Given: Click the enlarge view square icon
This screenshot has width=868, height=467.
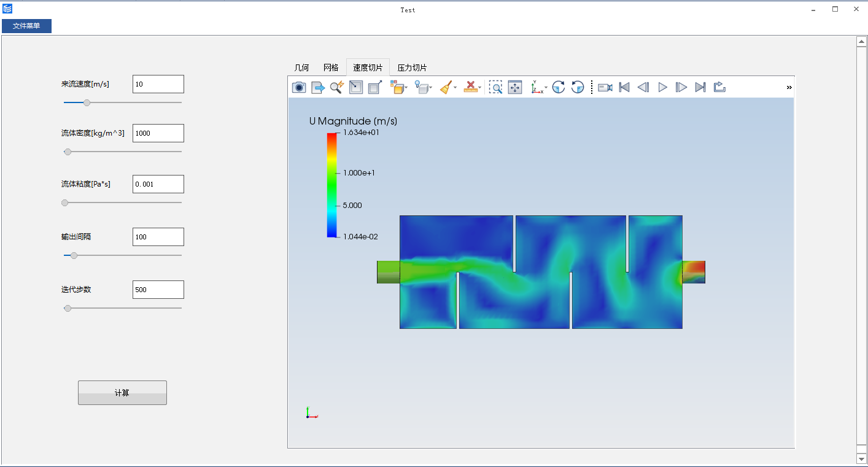Looking at the screenshot, I should [x=375, y=87].
